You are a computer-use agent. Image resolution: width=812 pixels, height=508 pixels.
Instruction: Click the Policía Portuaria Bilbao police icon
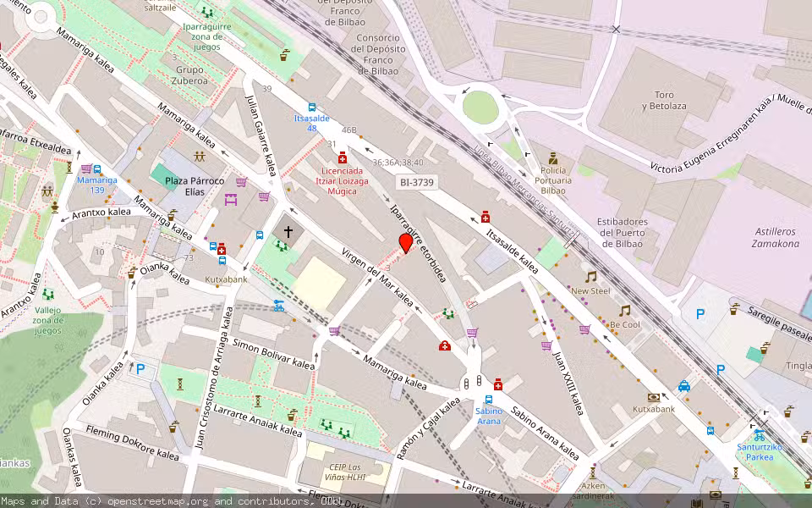click(553, 158)
